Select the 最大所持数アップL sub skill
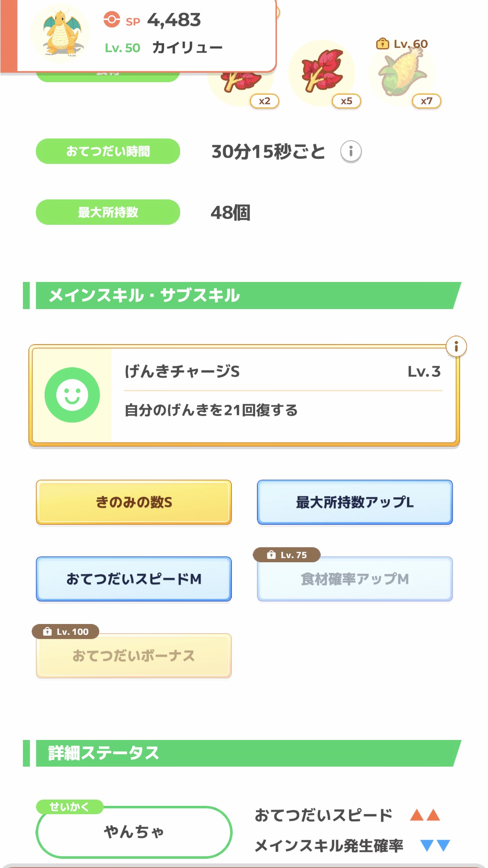 coord(355,502)
